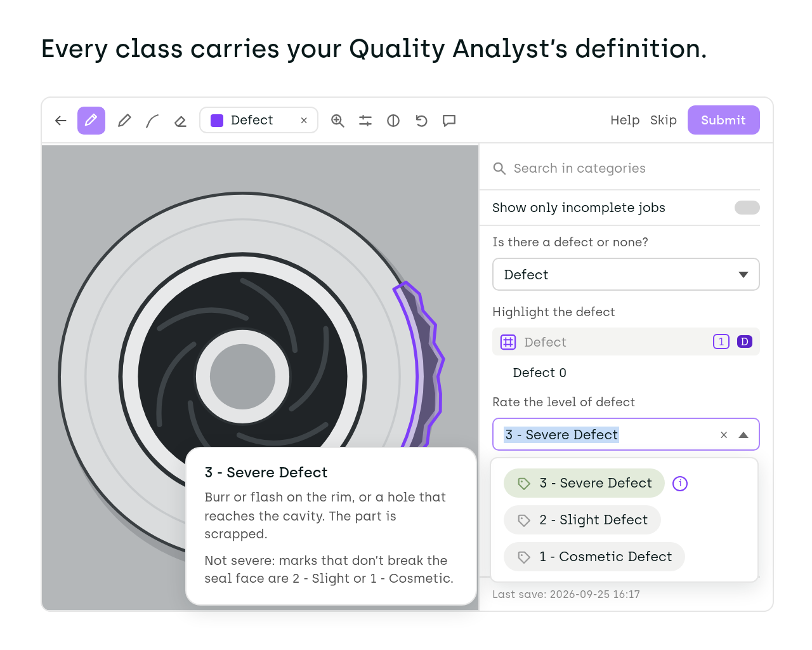Click the purple D shortcut badge
This screenshot has height=650, width=812.
745,342
